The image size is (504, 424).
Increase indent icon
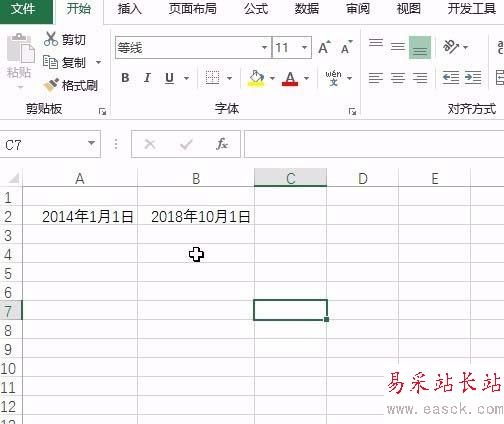[473, 78]
